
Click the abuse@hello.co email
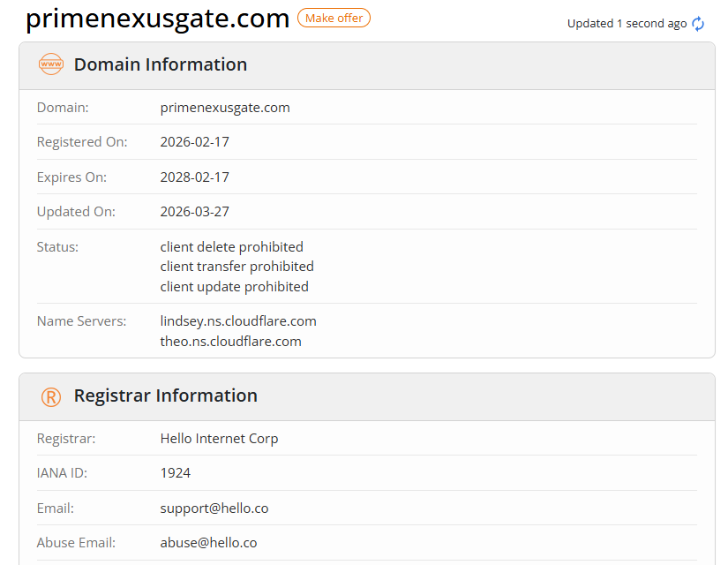(208, 543)
